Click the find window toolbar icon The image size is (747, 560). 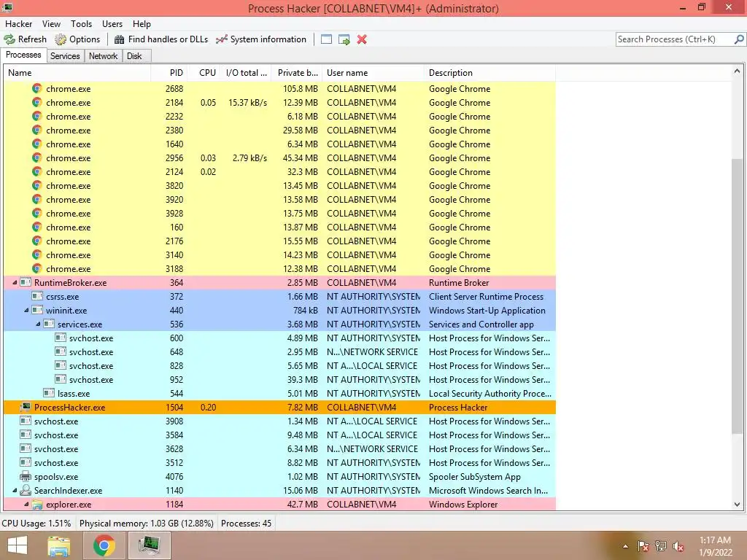pyautogui.click(x=326, y=39)
